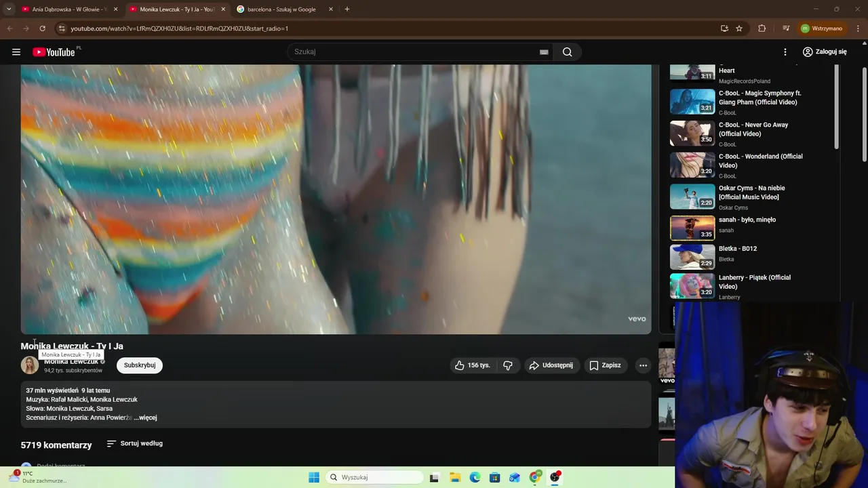Screen dimensions: 868x488
Task: Dislike the video with thumbs down
Action: [508, 365]
